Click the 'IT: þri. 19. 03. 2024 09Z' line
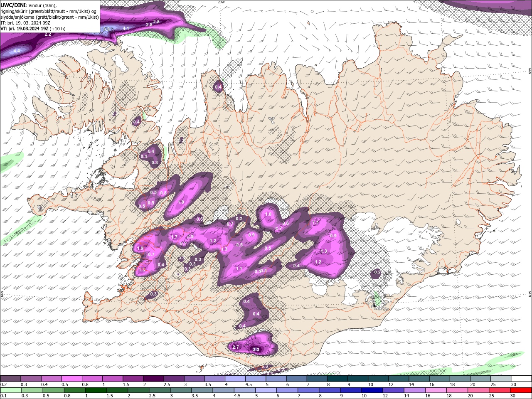 [26, 23]
